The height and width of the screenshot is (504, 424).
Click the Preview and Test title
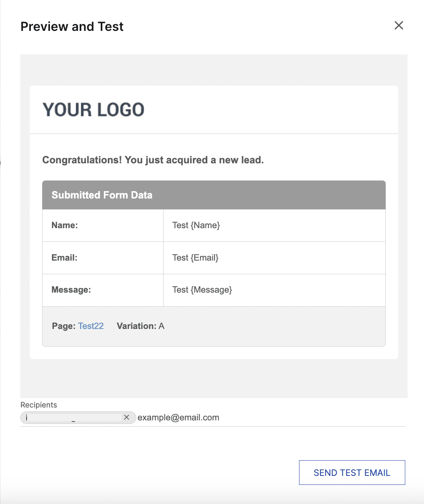coord(72,27)
